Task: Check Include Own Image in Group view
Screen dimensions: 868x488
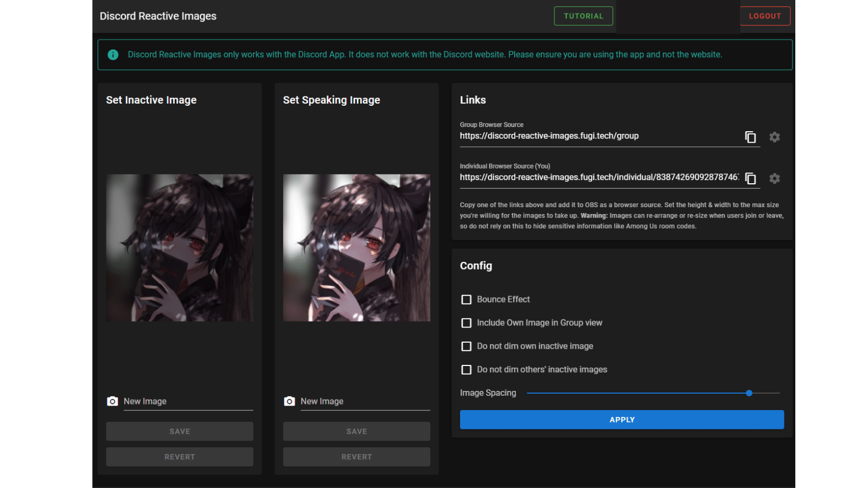Action: (467, 323)
